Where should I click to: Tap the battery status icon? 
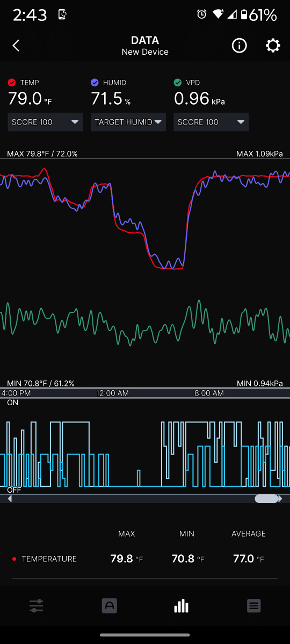(243, 14)
